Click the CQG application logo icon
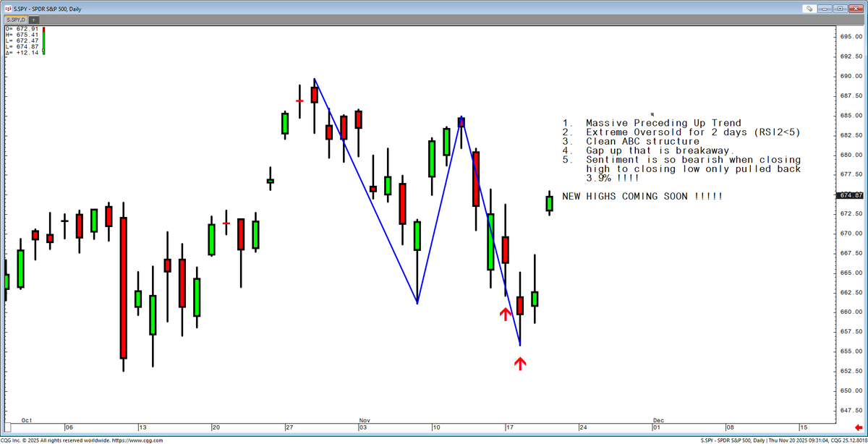This screenshot has width=868, height=444. (x=8, y=9)
